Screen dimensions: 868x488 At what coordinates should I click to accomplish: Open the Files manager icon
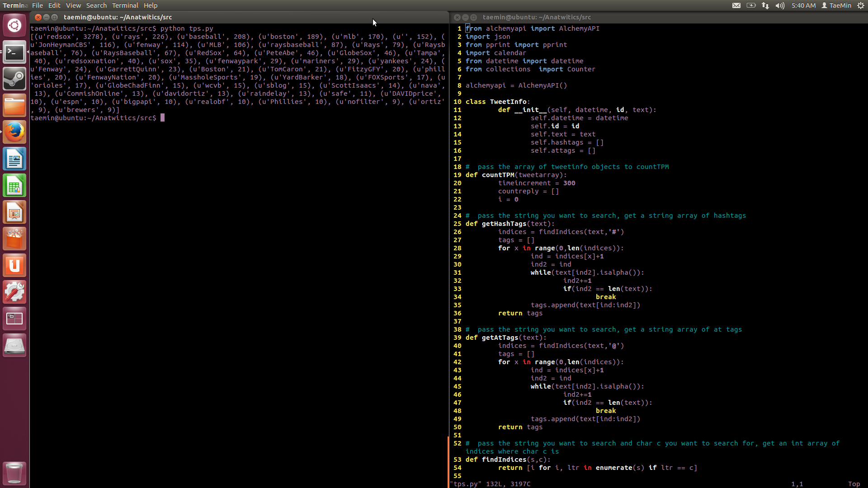14,106
